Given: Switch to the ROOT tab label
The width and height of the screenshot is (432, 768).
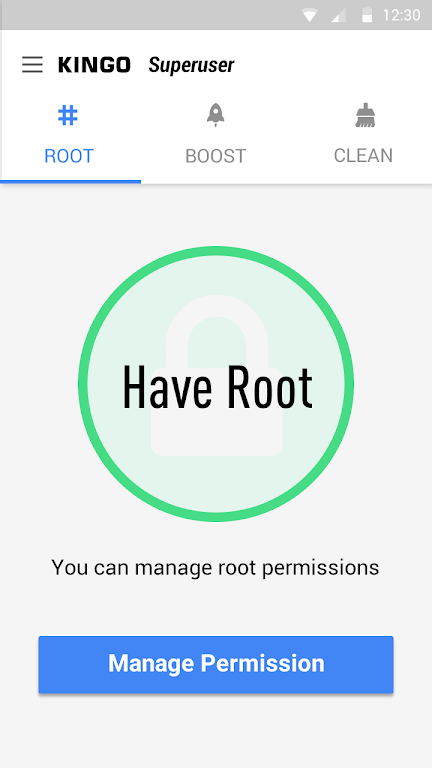Looking at the screenshot, I should (x=69, y=156).
